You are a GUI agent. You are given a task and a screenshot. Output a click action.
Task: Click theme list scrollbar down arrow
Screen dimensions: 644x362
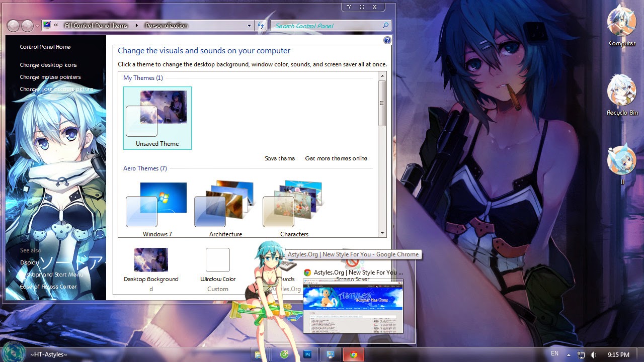pos(382,233)
